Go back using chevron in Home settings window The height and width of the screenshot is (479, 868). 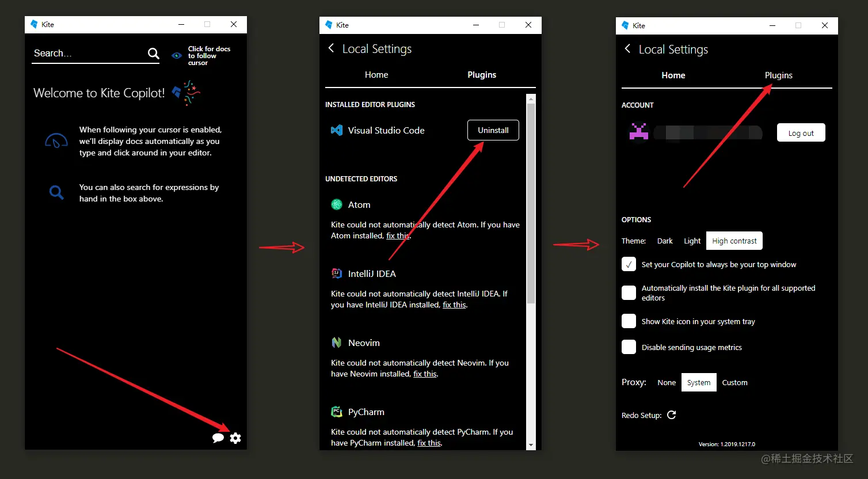click(x=627, y=49)
